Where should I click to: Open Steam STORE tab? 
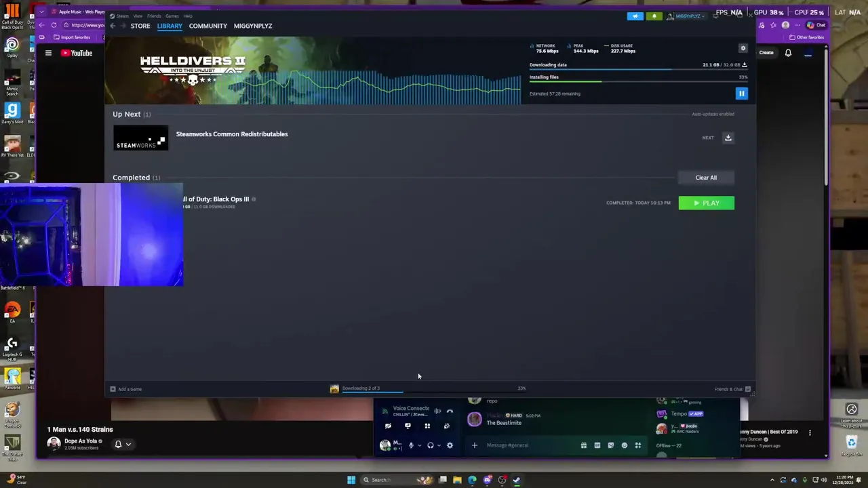click(140, 26)
